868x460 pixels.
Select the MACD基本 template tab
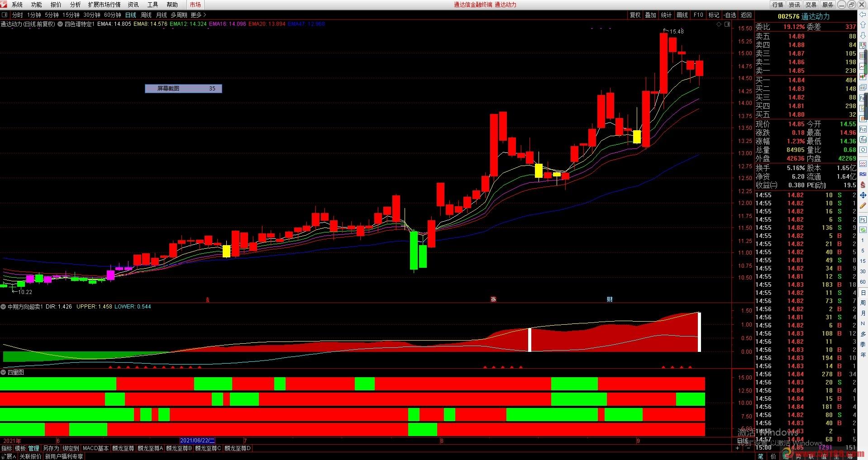(96, 448)
